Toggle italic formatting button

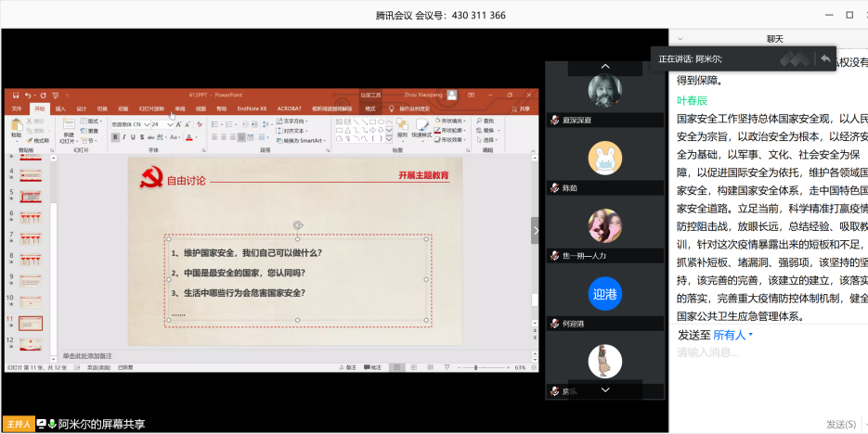125,136
